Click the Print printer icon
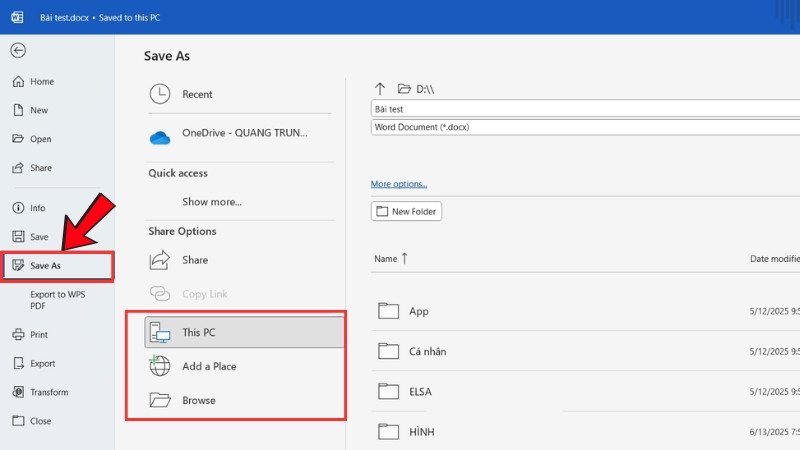The image size is (800, 450). (18, 334)
